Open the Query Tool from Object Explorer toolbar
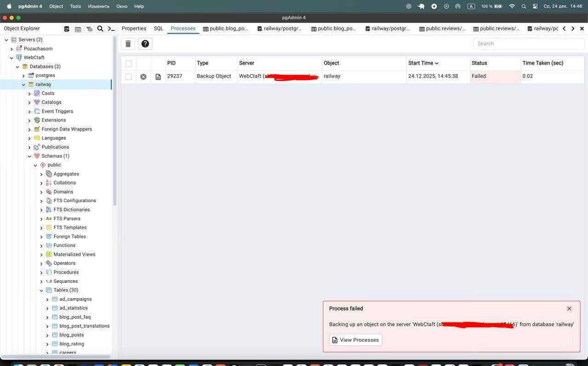This screenshot has width=588, height=366. tap(66, 29)
